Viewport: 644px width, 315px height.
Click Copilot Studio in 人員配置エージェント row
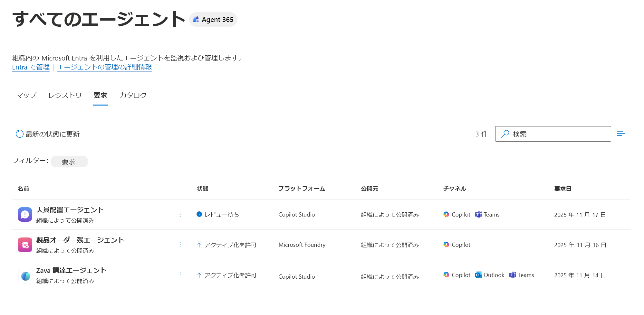[x=297, y=215]
